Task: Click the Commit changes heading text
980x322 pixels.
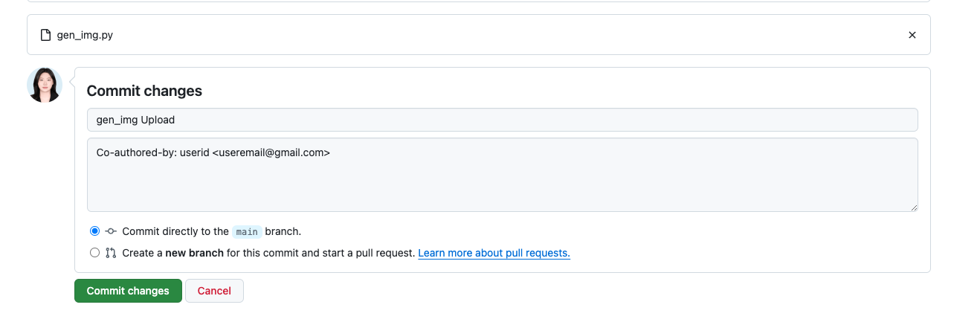Action: pos(144,91)
